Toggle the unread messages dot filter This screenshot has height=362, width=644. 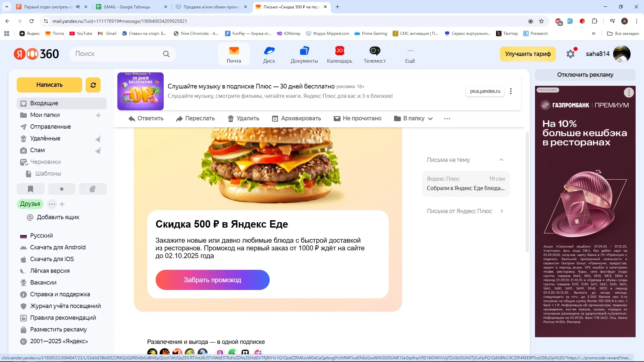[62, 189]
